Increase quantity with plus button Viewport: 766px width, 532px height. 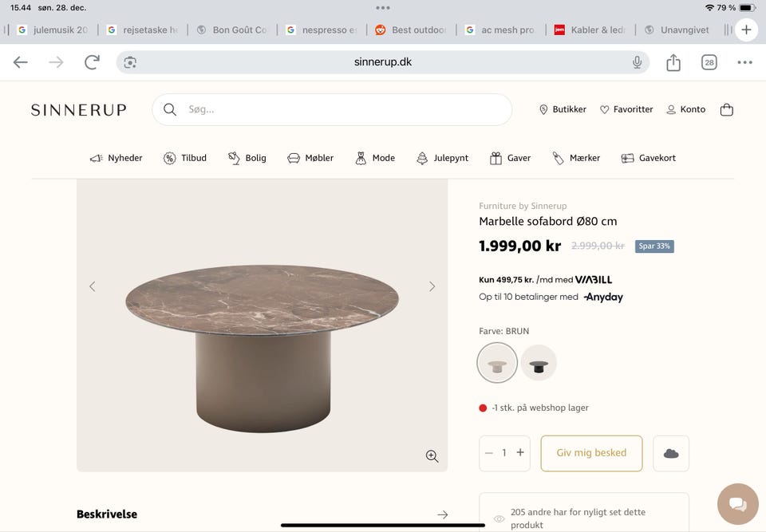click(520, 453)
